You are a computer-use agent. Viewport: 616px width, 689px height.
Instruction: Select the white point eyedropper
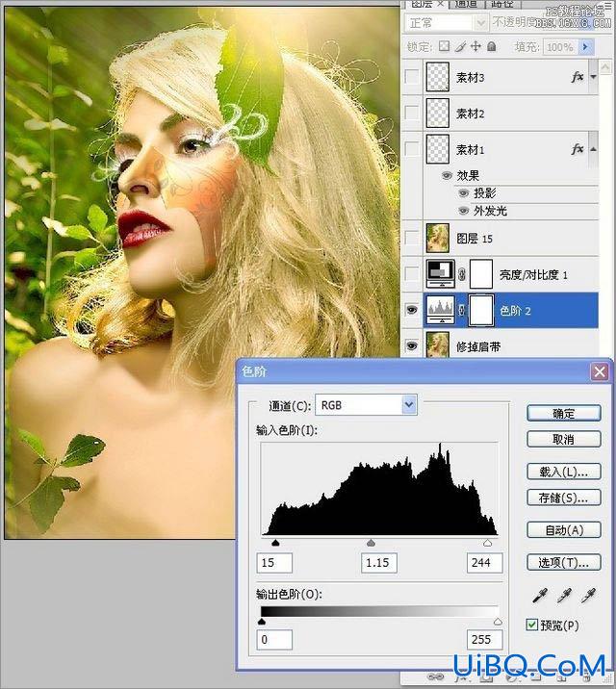coord(588,595)
